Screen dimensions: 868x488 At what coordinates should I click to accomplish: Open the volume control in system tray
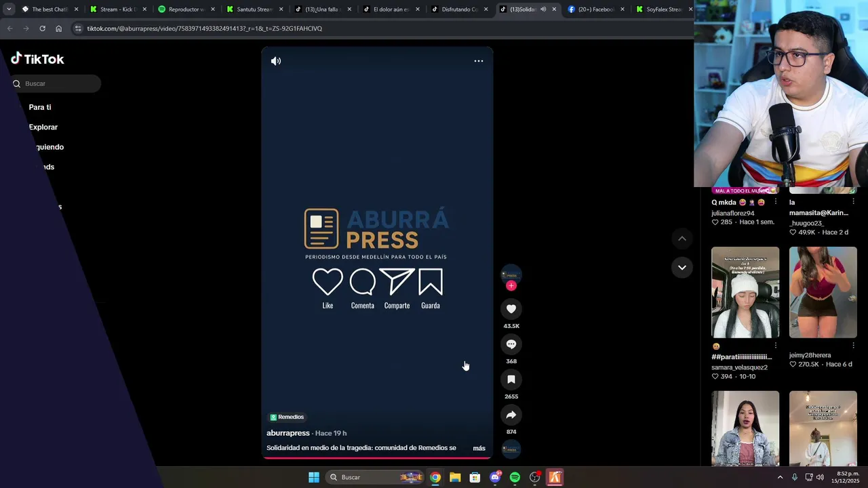click(820, 477)
